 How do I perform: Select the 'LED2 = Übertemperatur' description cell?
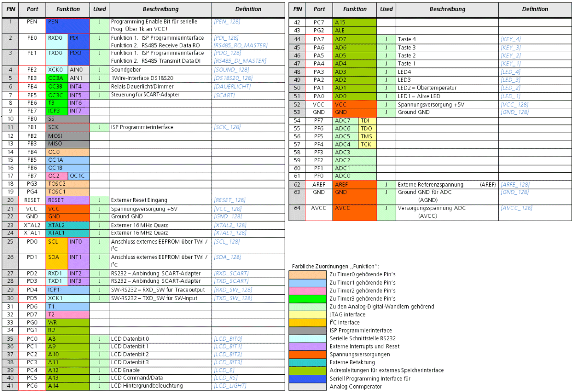447,88
